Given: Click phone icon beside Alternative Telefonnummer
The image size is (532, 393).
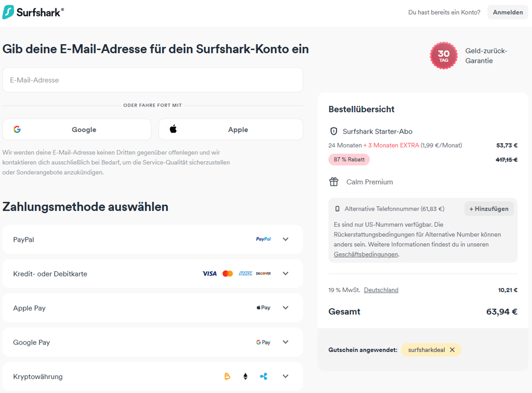Looking at the screenshot, I should point(337,209).
